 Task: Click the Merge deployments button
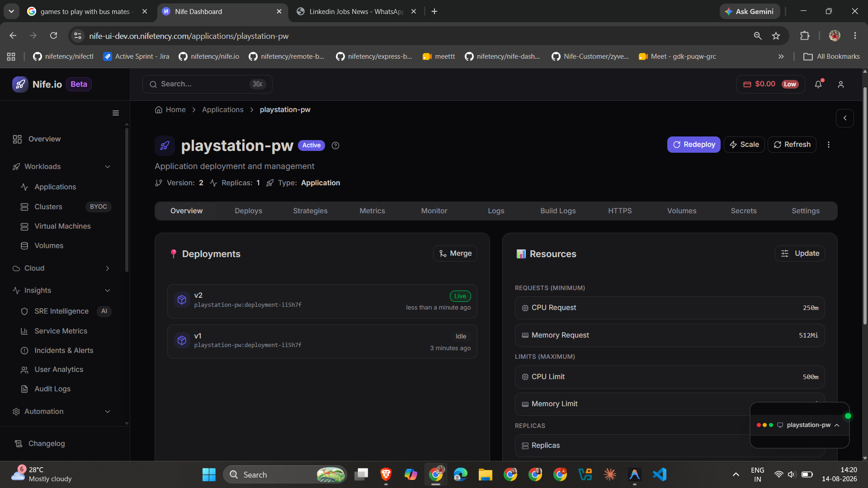[455, 253]
